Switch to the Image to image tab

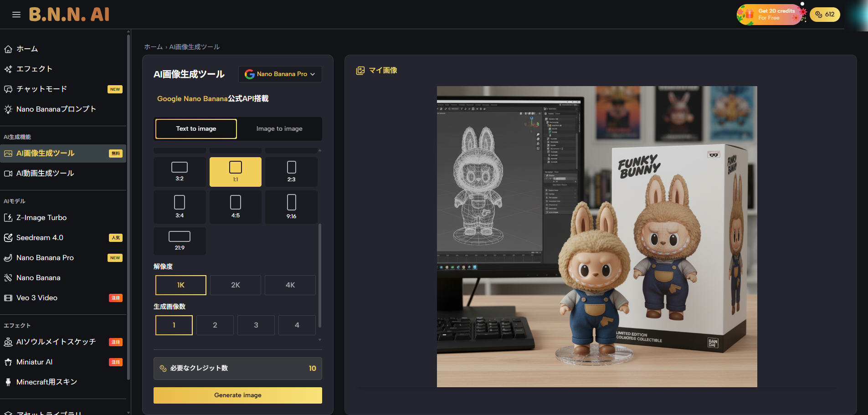[x=279, y=129]
